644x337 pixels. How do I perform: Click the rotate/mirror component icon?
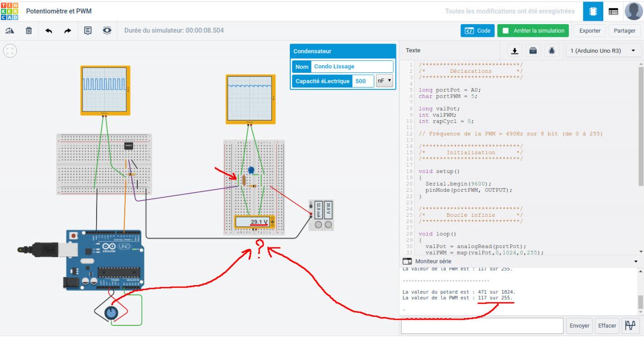pos(10,31)
